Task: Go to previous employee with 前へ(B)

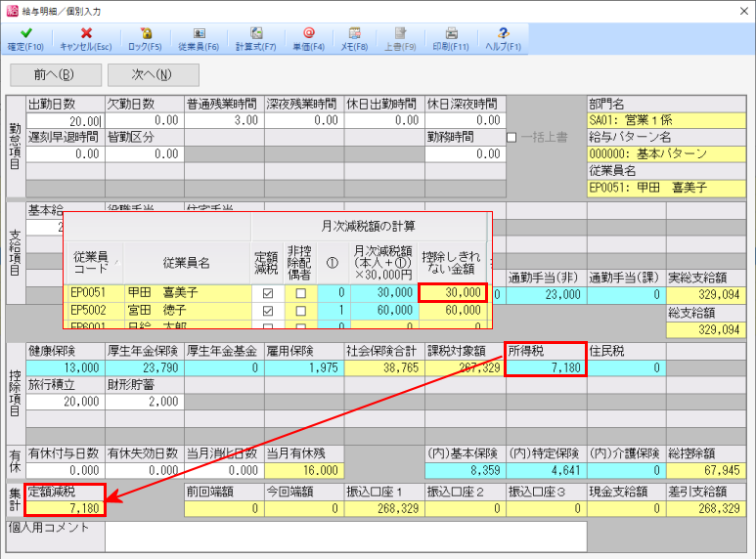Action: (x=53, y=74)
